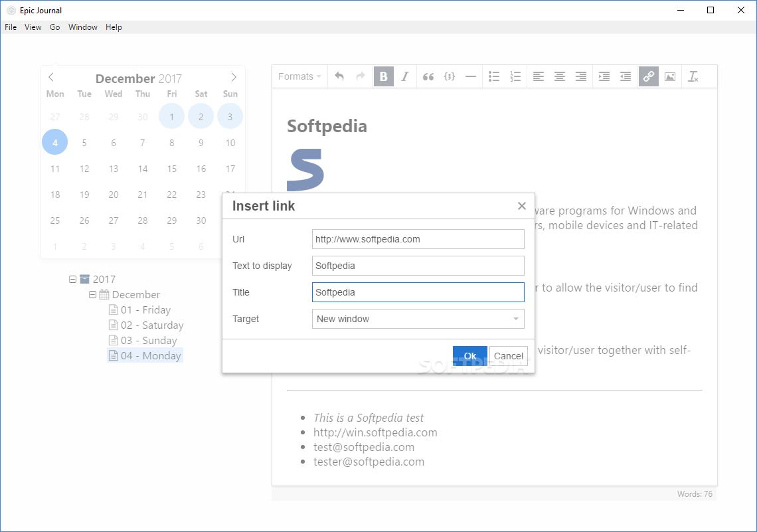The height and width of the screenshot is (532, 757).
Task: Toggle bold formatting
Action: [384, 76]
